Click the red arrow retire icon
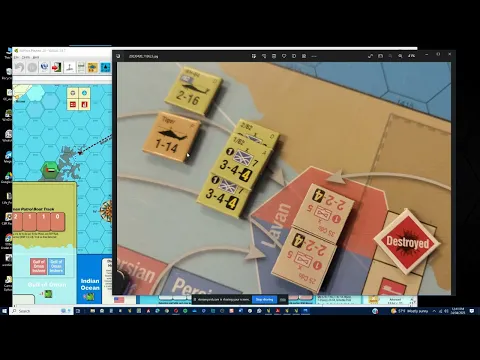Viewport: 480px width, 360px height. [57, 68]
